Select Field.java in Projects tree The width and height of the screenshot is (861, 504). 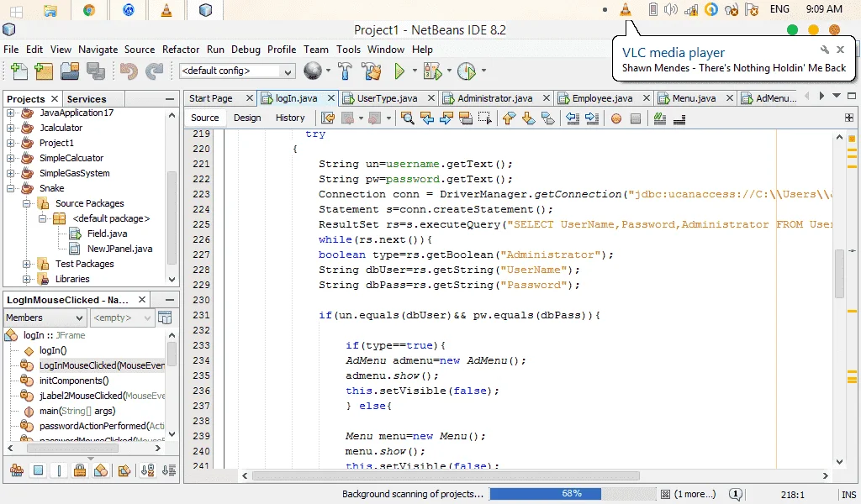point(107,234)
